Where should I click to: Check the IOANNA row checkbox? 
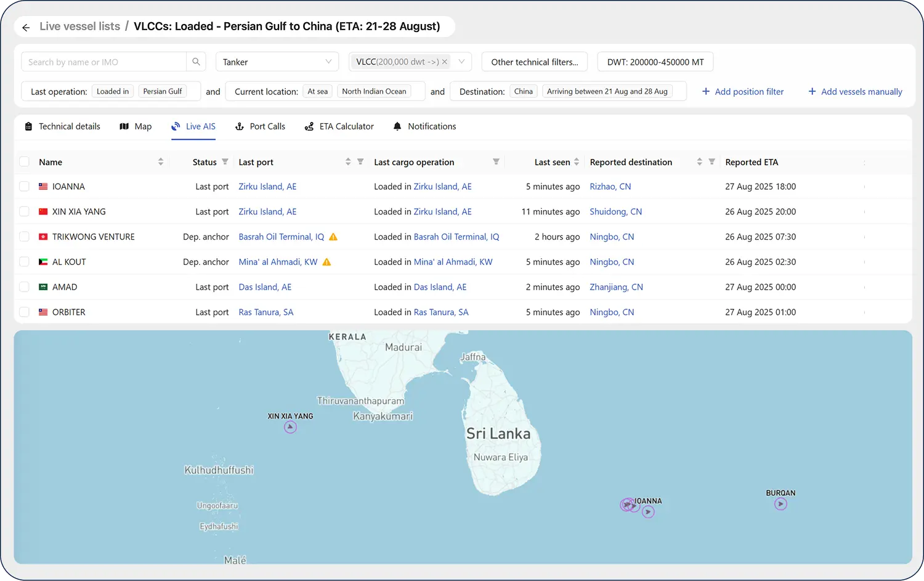click(x=25, y=186)
